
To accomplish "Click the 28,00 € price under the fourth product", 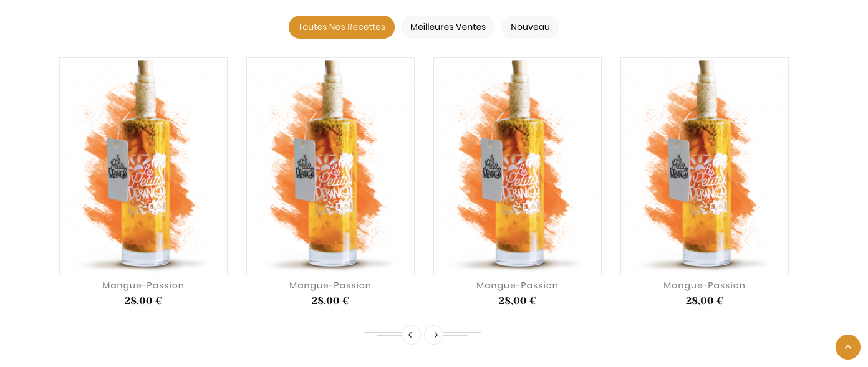I will [x=705, y=300].
